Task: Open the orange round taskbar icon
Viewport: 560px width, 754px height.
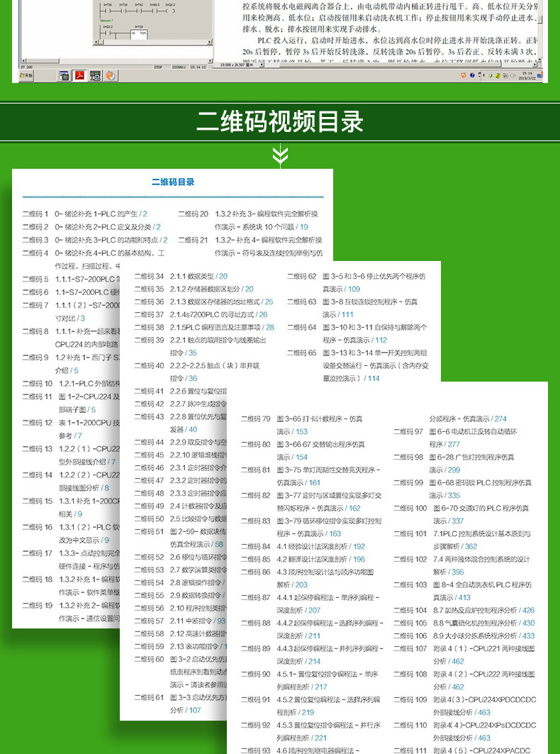Action: point(111,75)
